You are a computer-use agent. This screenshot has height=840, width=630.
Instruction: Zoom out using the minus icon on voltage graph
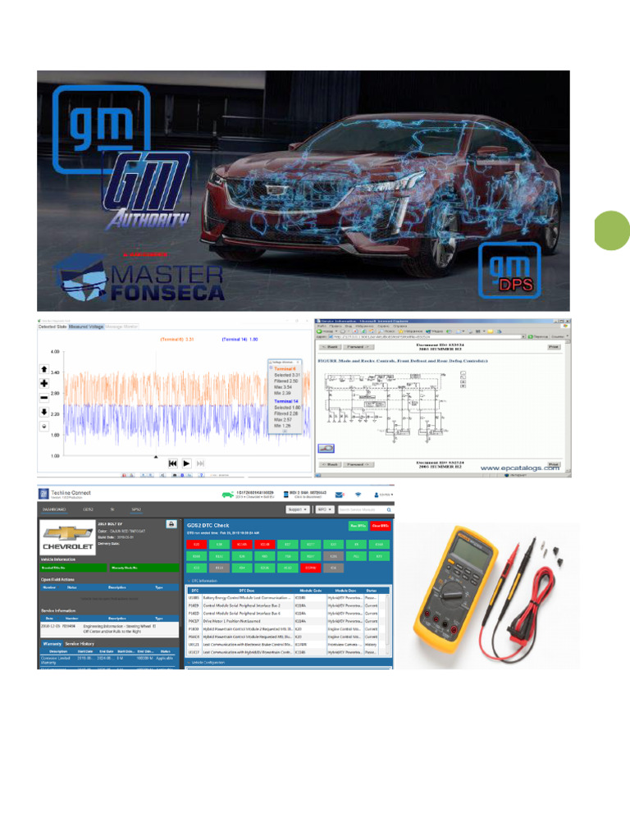(x=44, y=398)
